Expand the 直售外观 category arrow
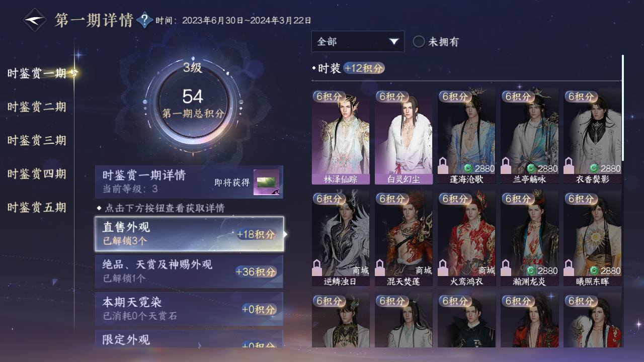Image resolution: width=644 pixels, height=362 pixels. click(286, 234)
